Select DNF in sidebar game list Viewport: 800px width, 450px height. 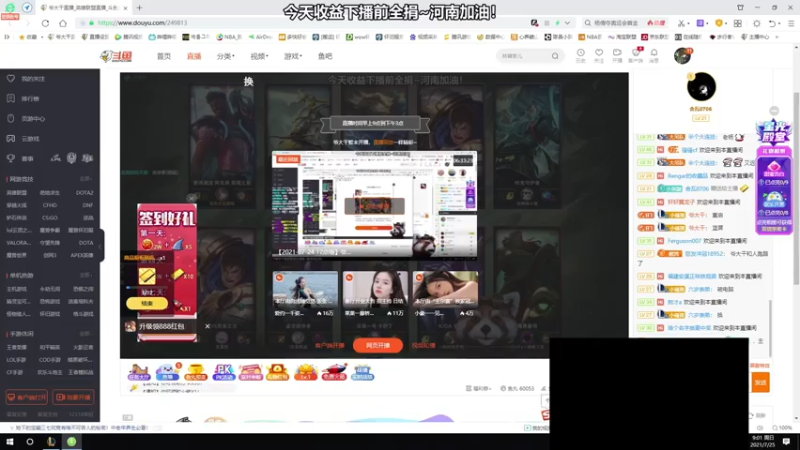88,205
